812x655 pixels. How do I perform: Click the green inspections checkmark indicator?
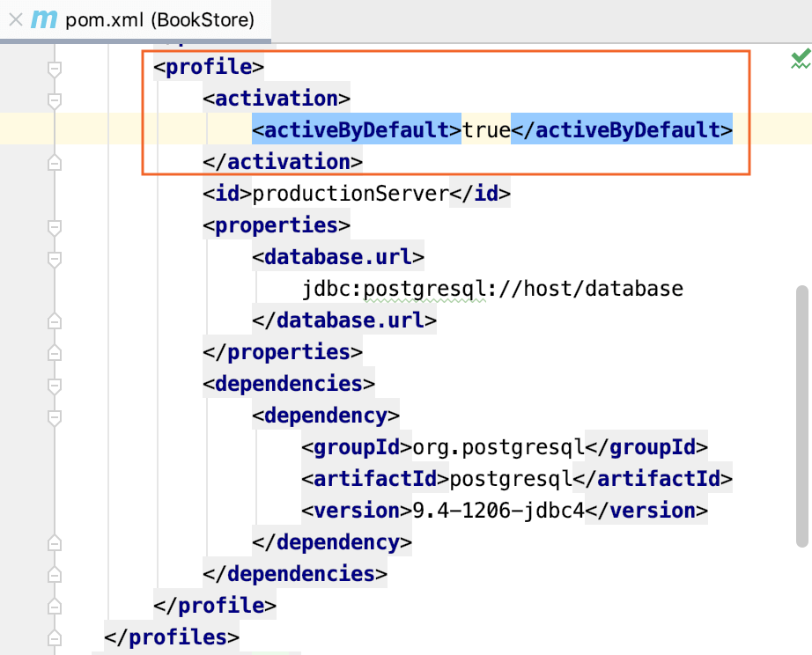(800, 59)
